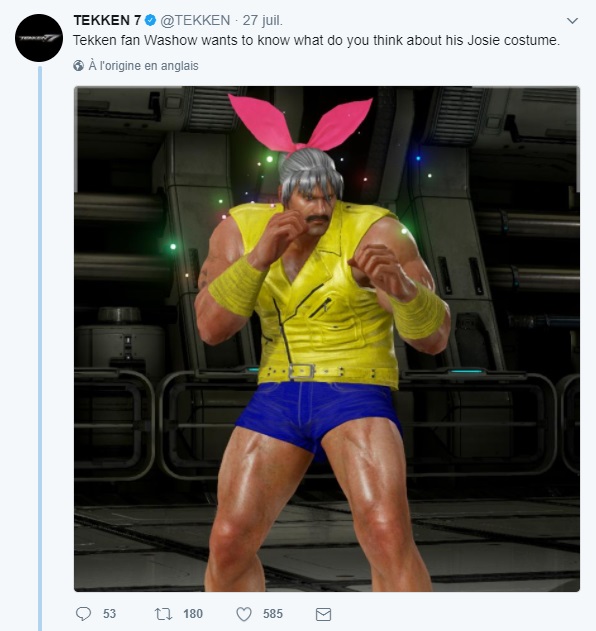Click the 180 retweets count

[x=193, y=614]
